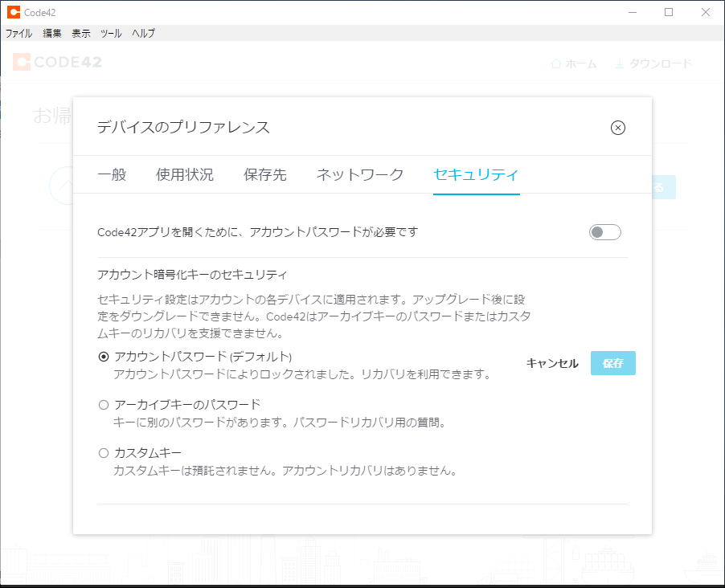This screenshot has width=725, height=588.
Task: Close the デバイスのプリファレンス dialog
Action: pyautogui.click(x=618, y=128)
